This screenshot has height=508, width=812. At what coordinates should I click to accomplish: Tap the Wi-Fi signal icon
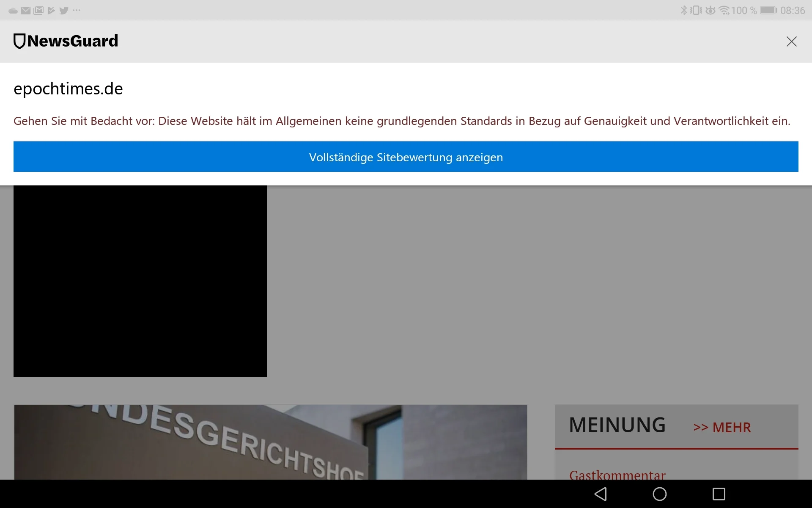[x=724, y=10]
